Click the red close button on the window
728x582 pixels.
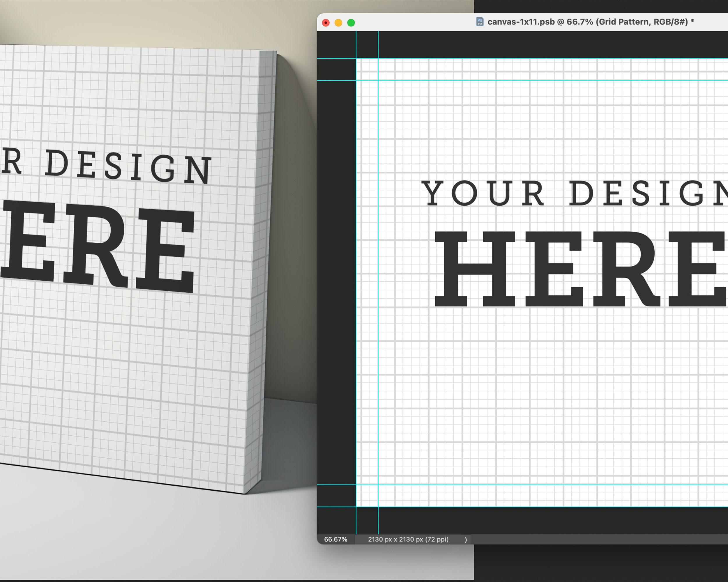click(x=325, y=23)
